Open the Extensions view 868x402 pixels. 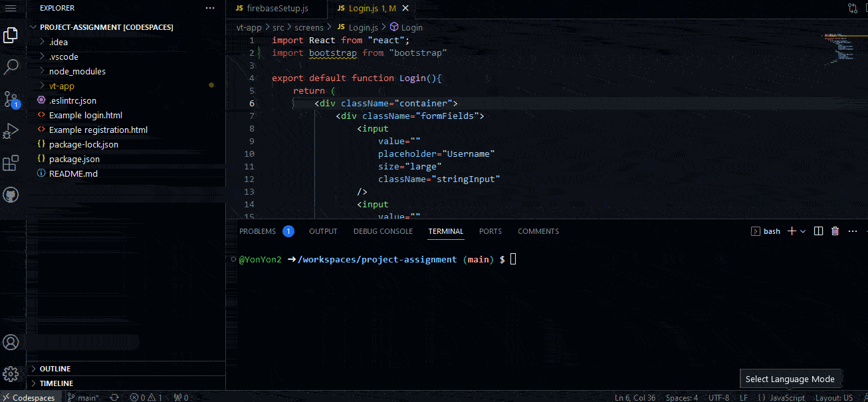point(11,163)
